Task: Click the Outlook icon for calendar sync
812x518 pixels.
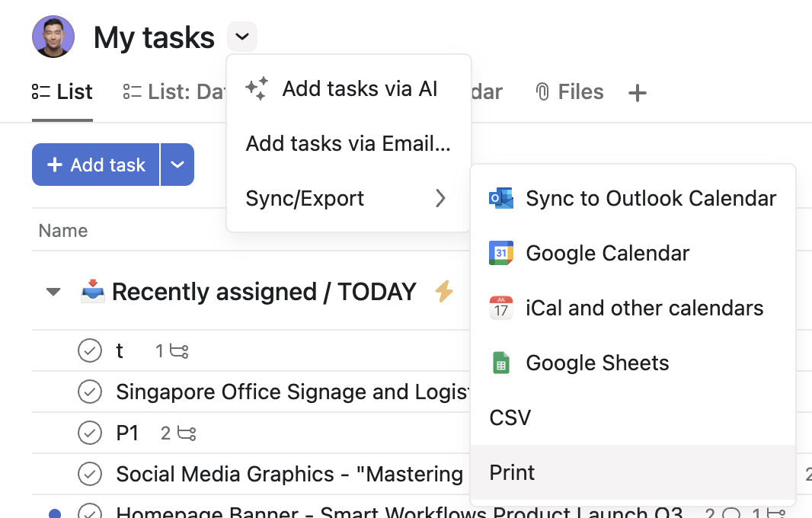Action: coord(500,198)
